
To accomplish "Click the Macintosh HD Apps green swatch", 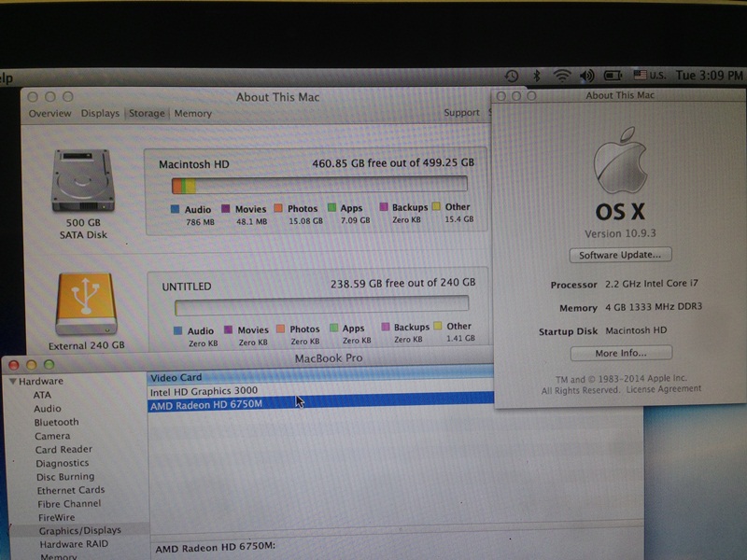I will point(332,207).
